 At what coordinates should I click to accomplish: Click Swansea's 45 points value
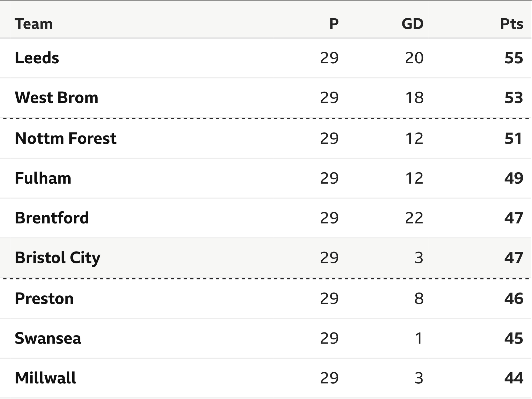(x=514, y=338)
